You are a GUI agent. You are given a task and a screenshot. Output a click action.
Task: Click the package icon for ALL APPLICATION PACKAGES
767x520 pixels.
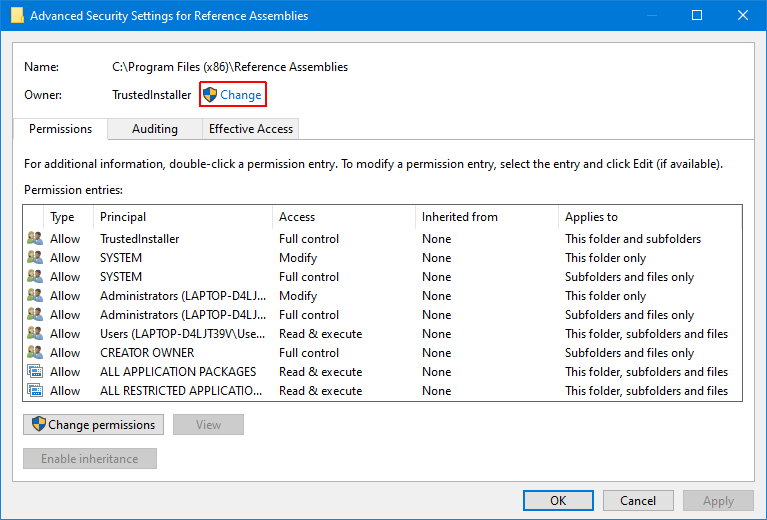35,372
